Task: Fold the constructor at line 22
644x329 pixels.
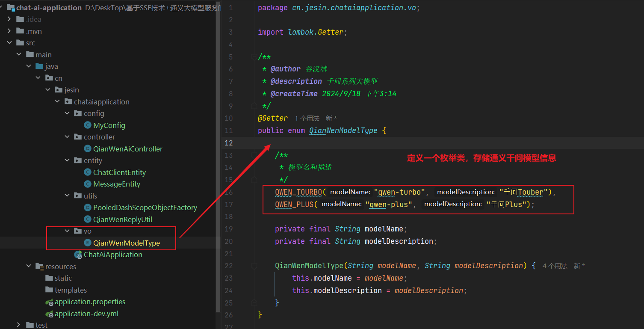Action: (x=254, y=266)
